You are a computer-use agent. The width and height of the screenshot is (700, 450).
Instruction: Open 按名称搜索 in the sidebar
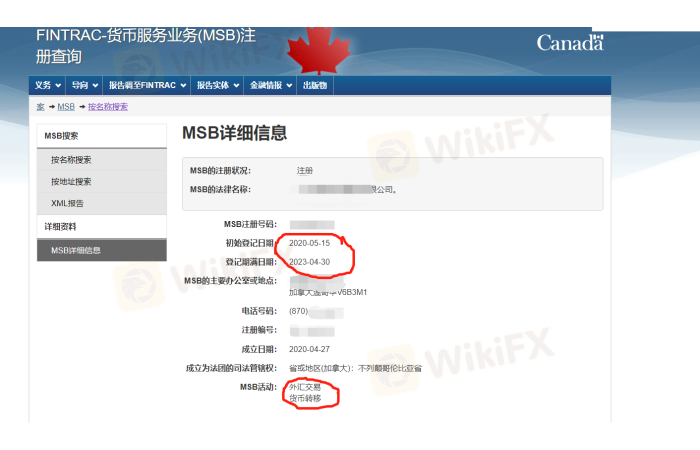point(102,160)
